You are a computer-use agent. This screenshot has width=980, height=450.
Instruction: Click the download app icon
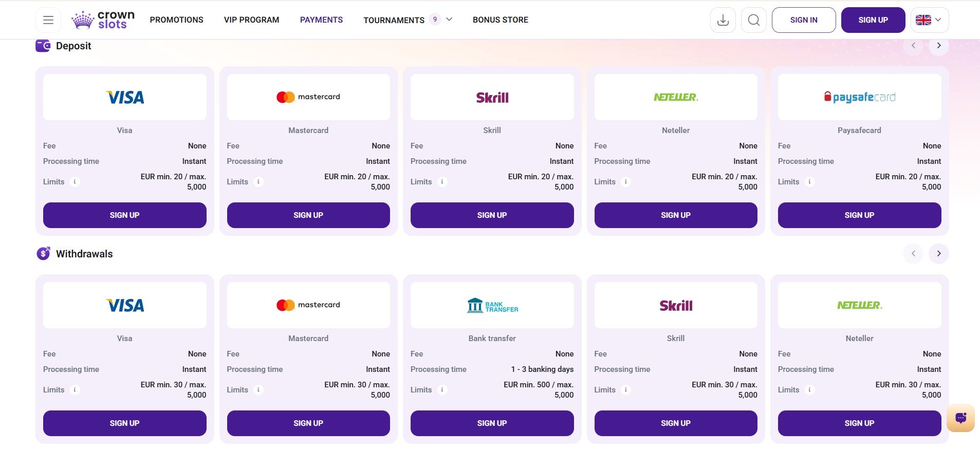click(x=723, y=20)
